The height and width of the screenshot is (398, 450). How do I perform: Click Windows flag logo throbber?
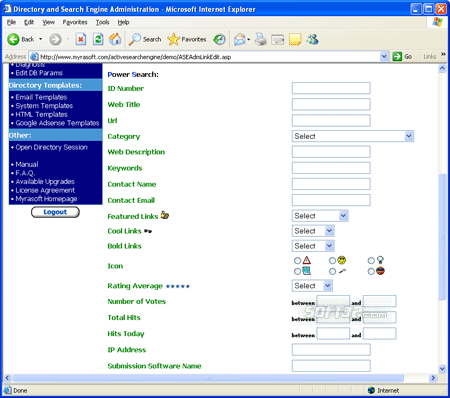[x=437, y=22]
